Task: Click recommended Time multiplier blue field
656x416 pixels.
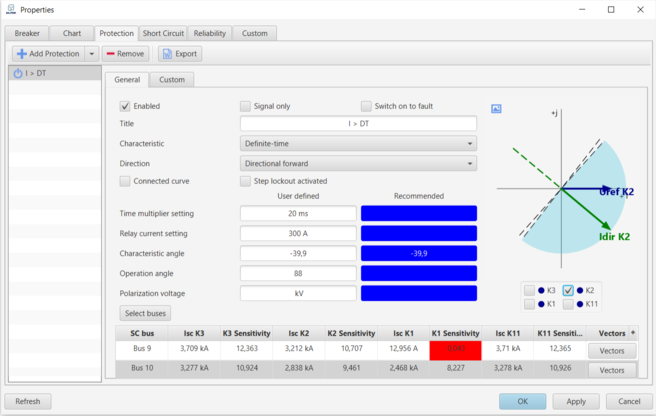Action: coord(419,213)
